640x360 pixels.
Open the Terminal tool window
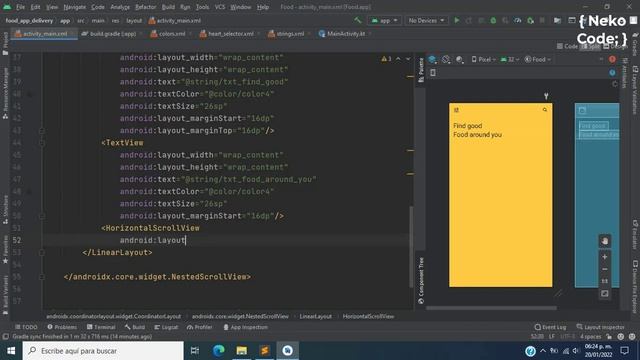pyautogui.click(x=101, y=327)
